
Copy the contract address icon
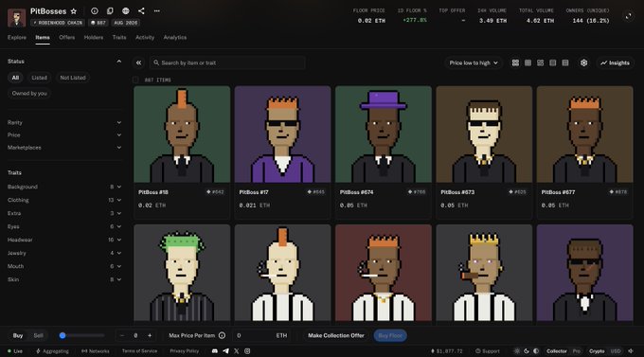pyautogui.click(x=110, y=11)
